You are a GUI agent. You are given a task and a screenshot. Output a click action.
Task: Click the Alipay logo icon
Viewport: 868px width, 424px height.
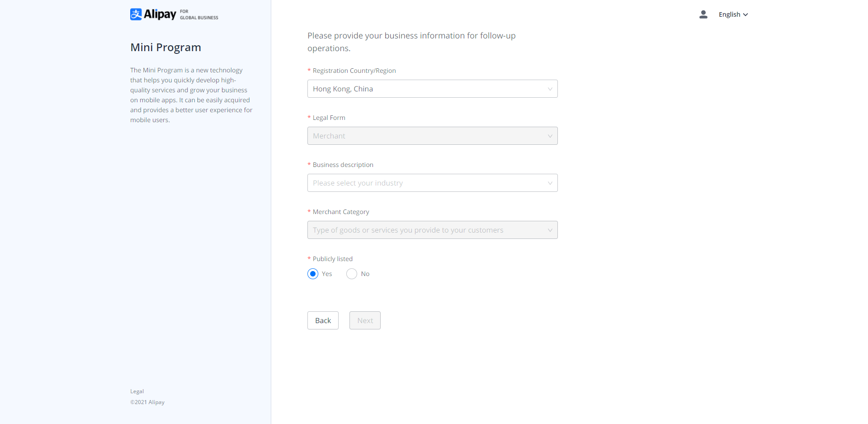point(136,14)
